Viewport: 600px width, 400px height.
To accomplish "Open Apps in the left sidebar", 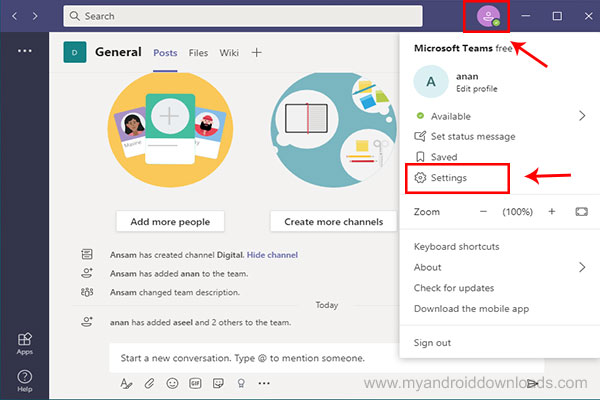I will (x=24, y=343).
